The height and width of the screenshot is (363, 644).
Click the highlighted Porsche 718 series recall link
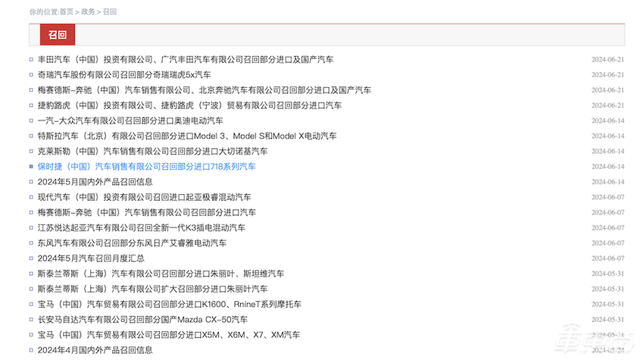pyautogui.click(x=146, y=167)
